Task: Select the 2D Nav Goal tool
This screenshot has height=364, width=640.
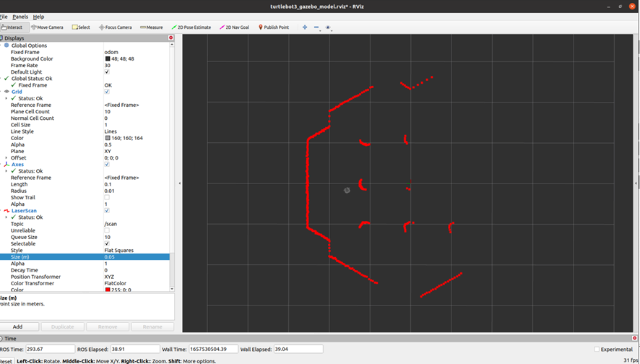Action: click(x=234, y=27)
